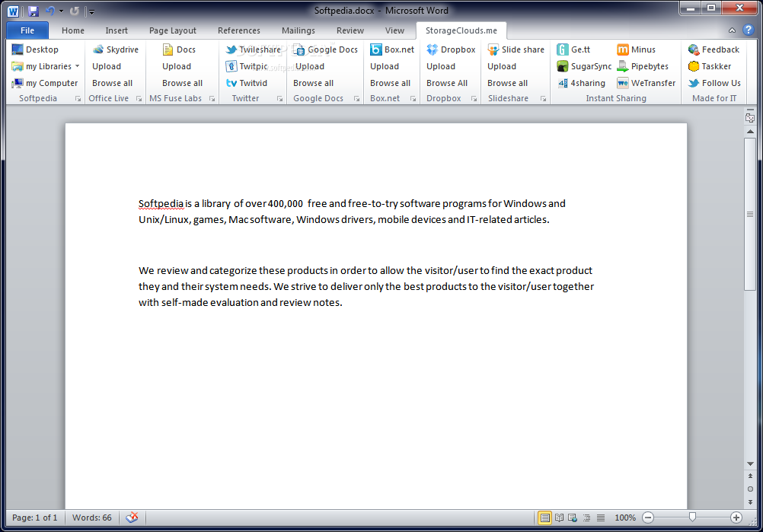This screenshot has width=763, height=532.
Task: Open Microsoft Word Help
Action: [749, 30]
